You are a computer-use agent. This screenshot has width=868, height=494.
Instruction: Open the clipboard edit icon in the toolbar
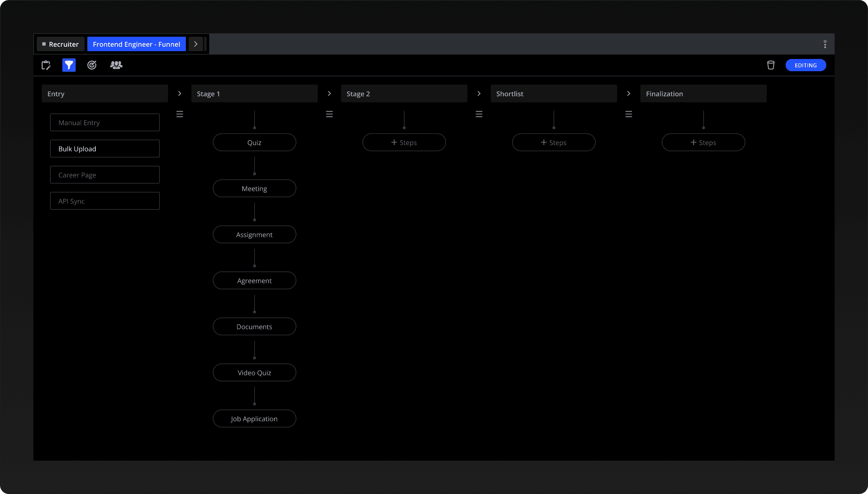point(46,65)
